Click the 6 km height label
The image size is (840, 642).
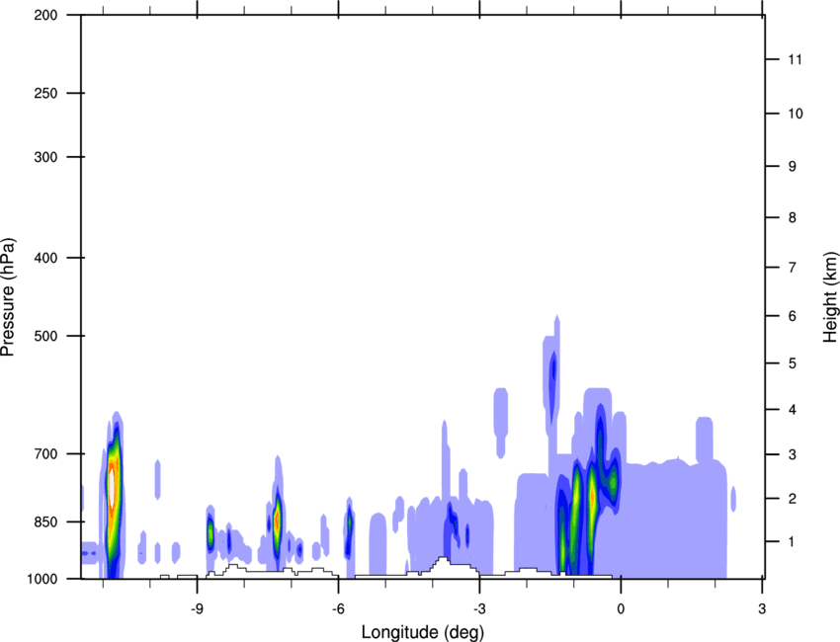(793, 316)
